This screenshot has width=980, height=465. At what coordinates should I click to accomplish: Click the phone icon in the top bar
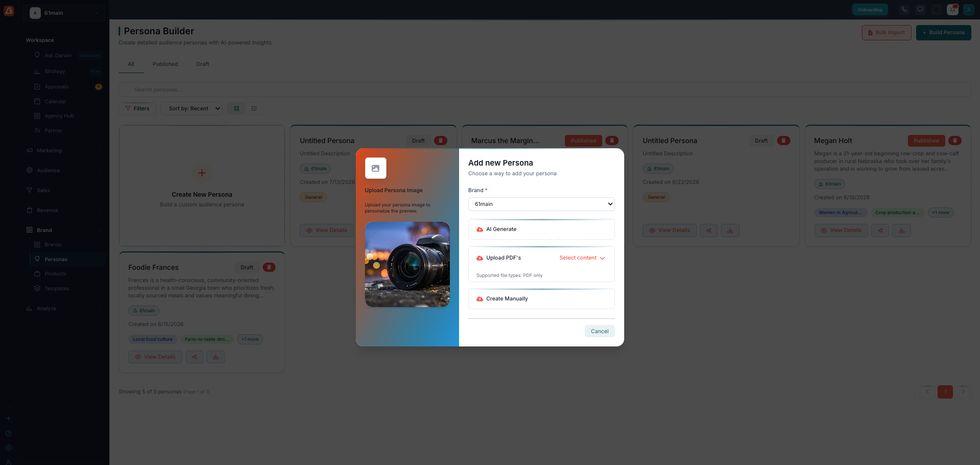point(904,9)
